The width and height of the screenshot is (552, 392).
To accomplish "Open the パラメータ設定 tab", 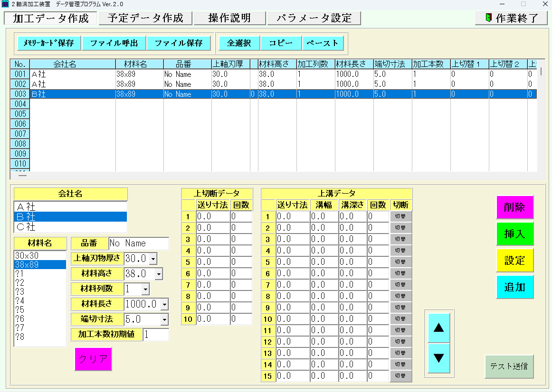I will [314, 18].
